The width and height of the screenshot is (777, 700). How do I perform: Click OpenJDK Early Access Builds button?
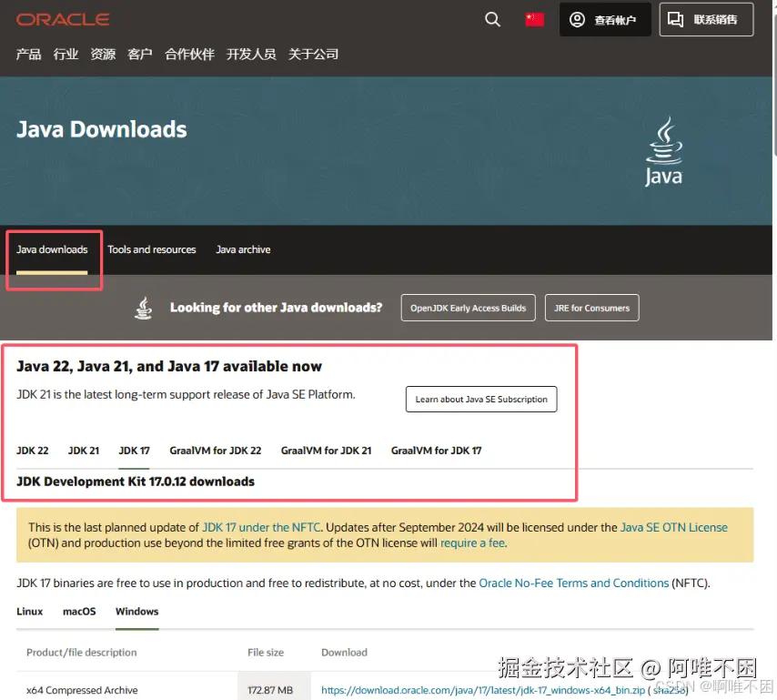click(x=469, y=308)
